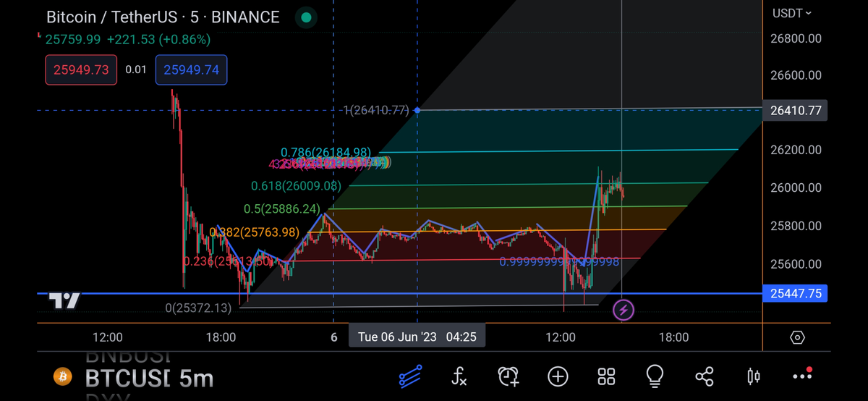This screenshot has width=868, height=401.
Task: Select the blue 25447.75 price label
Action: (795, 293)
